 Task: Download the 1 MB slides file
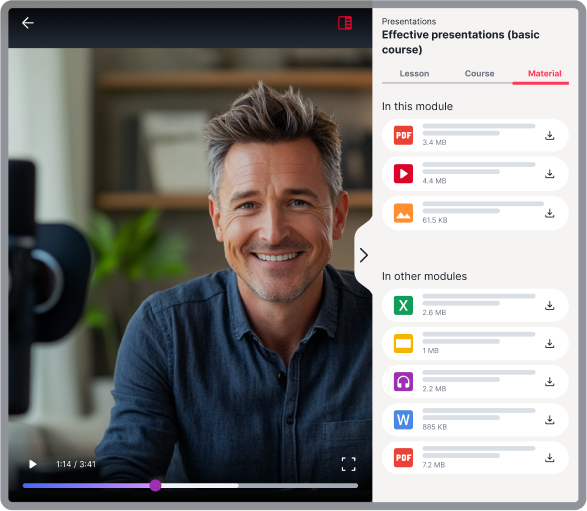click(x=549, y=343)
